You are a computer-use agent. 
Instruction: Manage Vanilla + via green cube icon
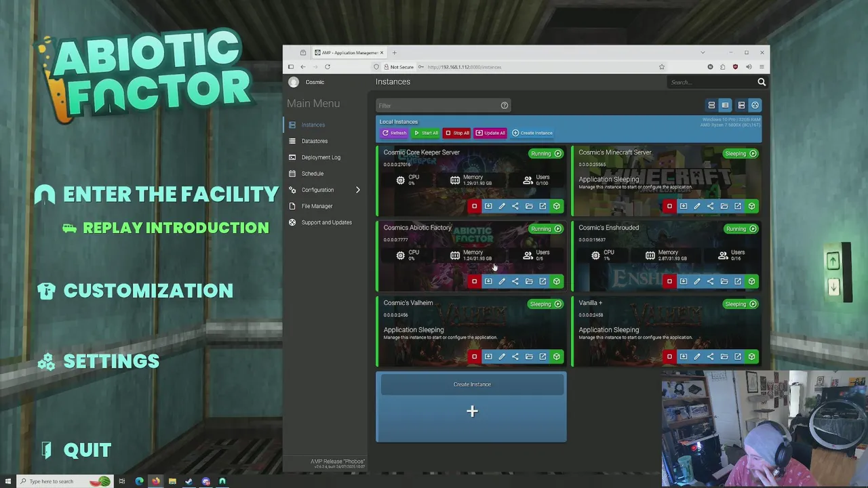click(751, 357)
